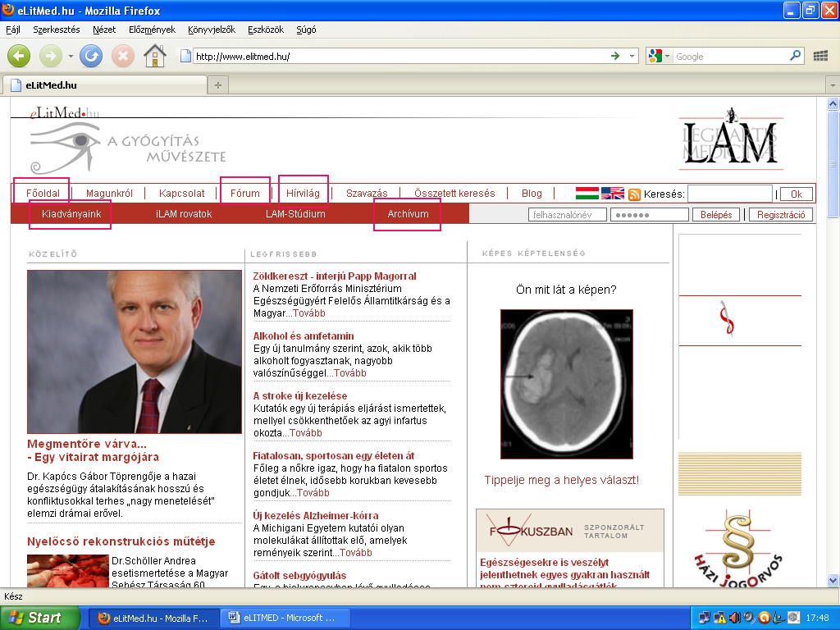Click the Google search input field

(730, 56)
